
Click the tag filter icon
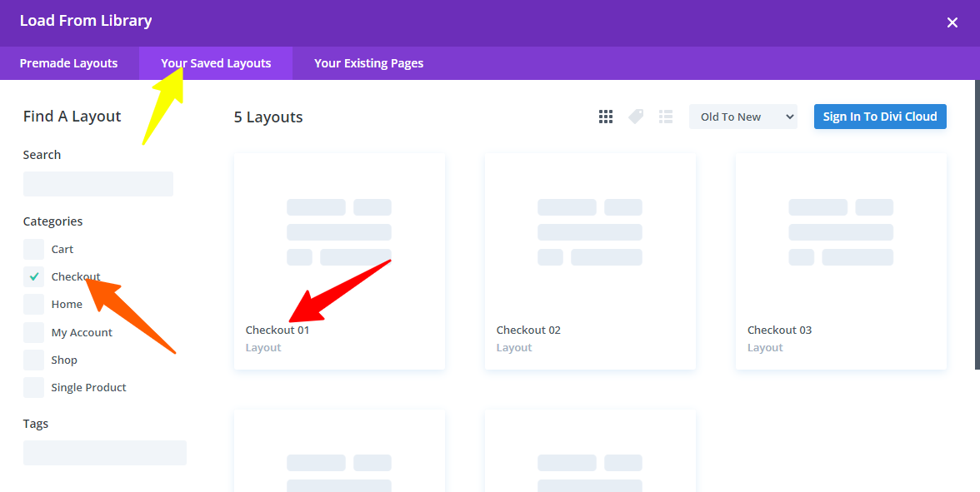pyautogui.click(x=636, y=117)
